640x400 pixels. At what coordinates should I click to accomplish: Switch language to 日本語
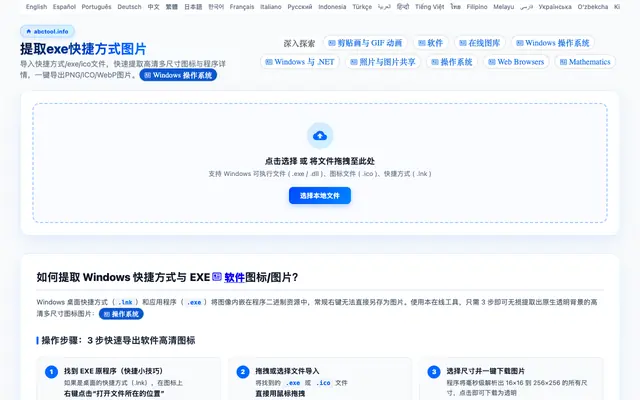[x=193, y=7]
